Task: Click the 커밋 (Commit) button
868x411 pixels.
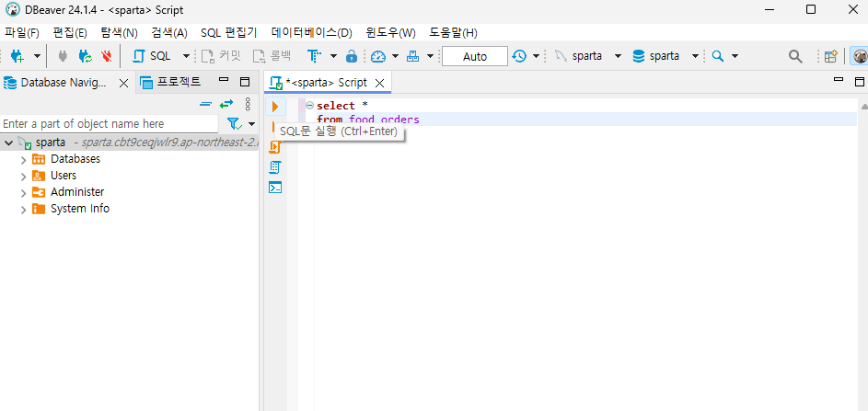Action: 221,56
